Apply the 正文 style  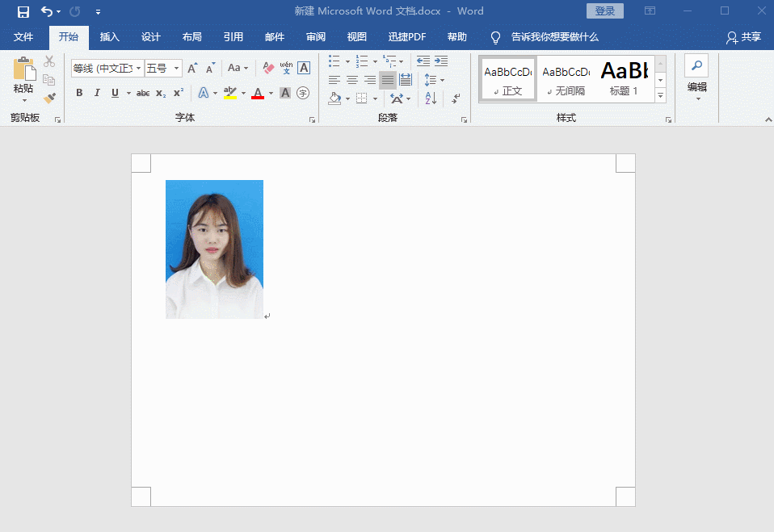pyautogui.click(x=508, y=79)
